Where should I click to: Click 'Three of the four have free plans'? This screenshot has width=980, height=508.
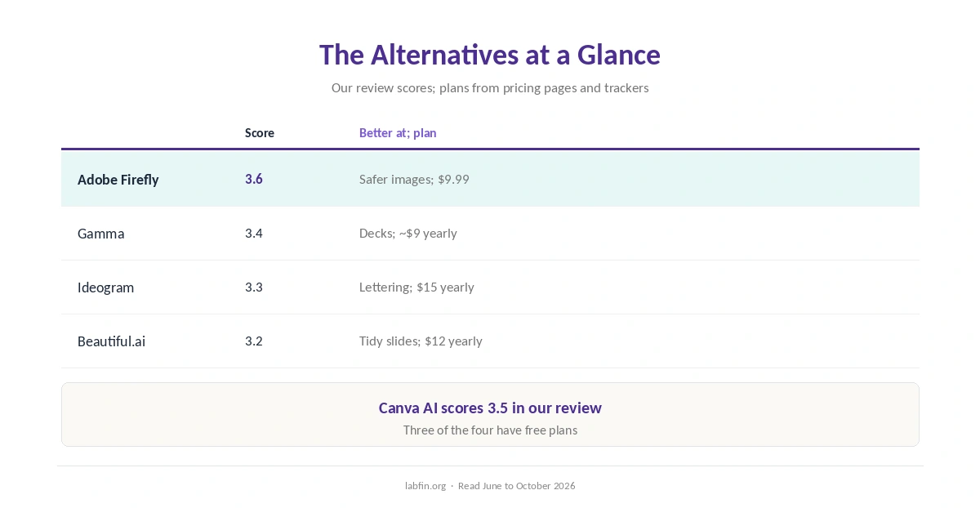coord(490,430)
